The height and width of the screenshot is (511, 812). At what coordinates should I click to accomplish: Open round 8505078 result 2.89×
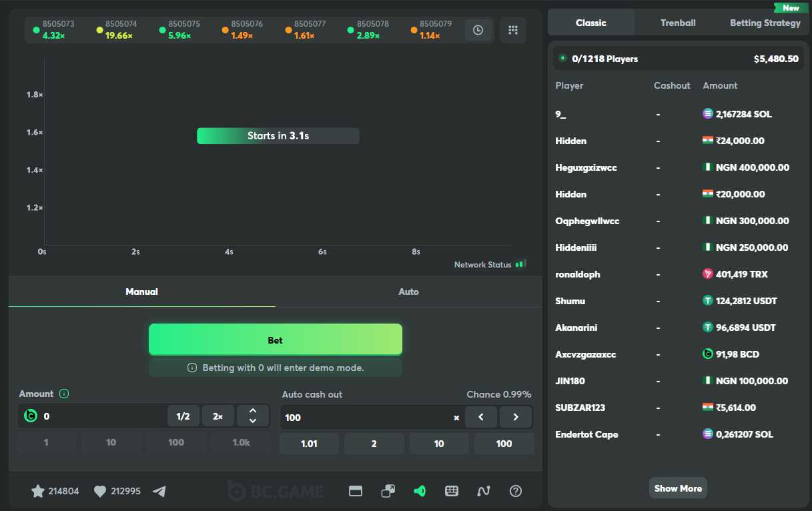(368, 30)
